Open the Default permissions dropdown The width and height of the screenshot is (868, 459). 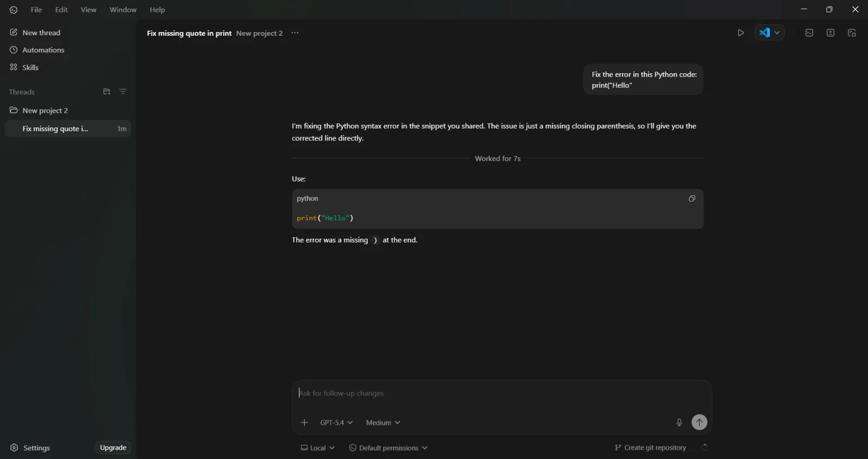point(388,448)
